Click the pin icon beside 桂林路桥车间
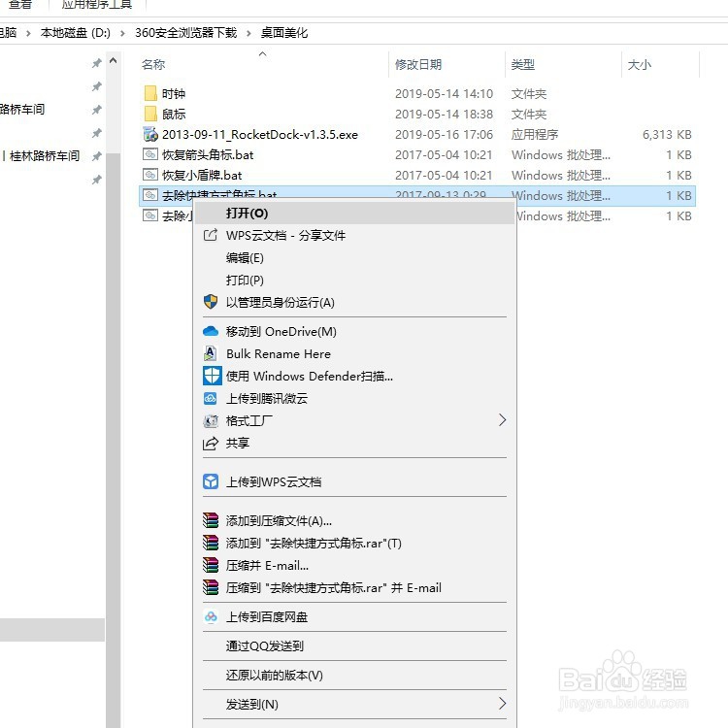The width and height of the screenshot is (728, 728). coord(96,156)
